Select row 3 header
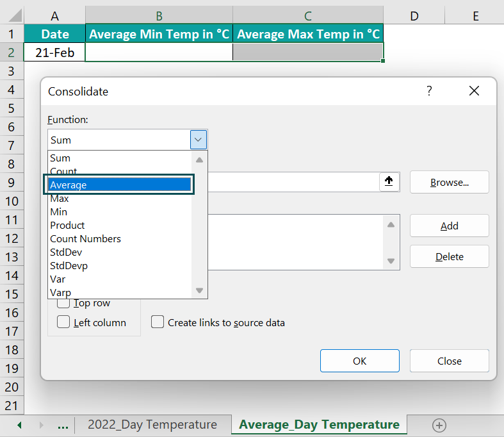 tap(12, 71)
